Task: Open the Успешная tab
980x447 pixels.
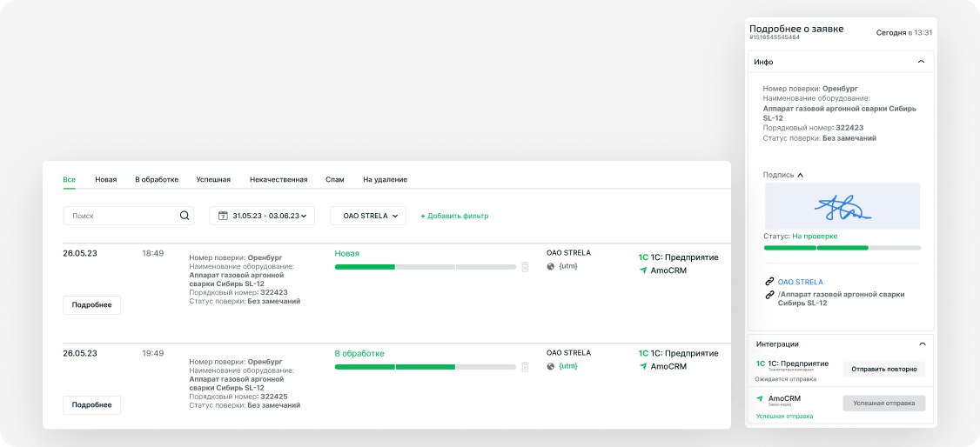Action: [x=213, y=180]
